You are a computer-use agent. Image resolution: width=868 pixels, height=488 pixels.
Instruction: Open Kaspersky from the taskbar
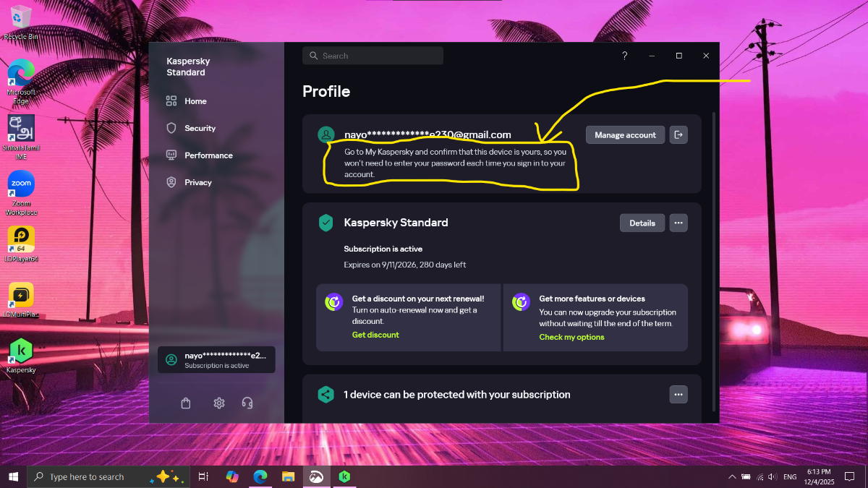345,476
